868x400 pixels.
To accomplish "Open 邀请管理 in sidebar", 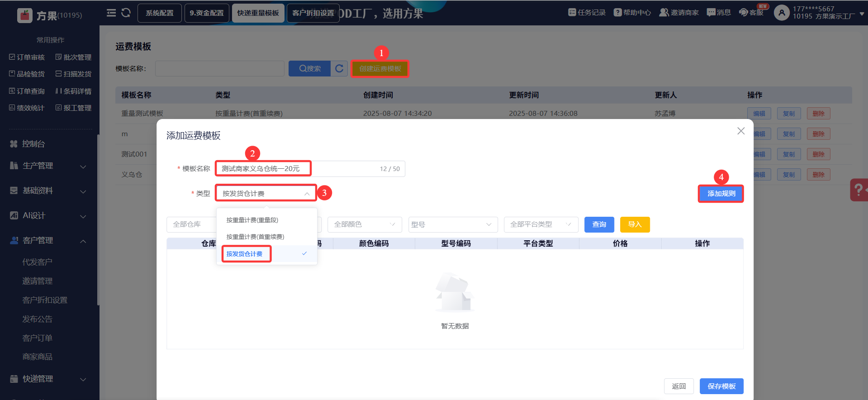I will 38,281.
